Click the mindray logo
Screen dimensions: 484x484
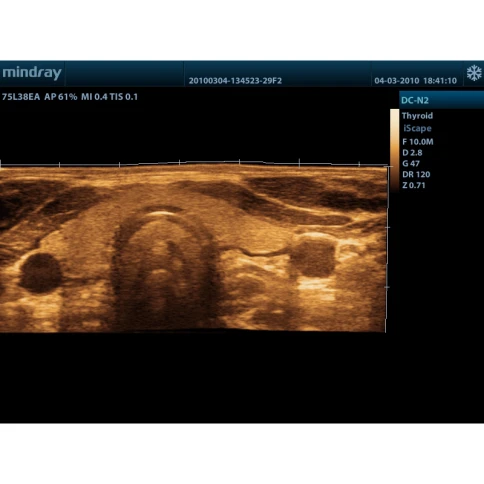coord(32,73)
